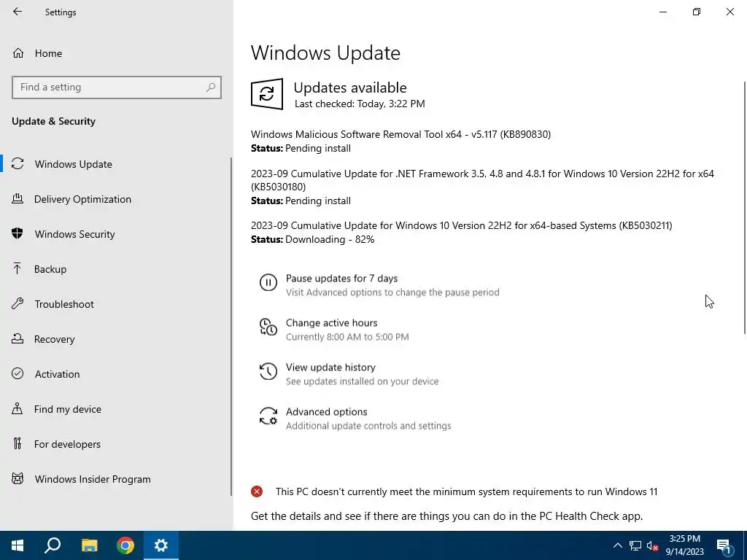
Task: Select the KB890830 Malicious Software Removal text
Action: (400, 134)
